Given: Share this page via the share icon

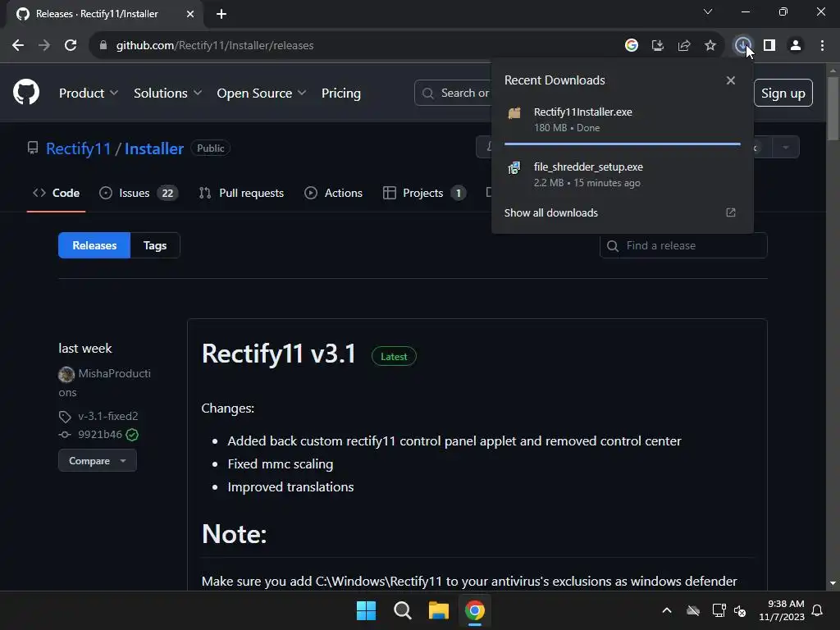Looking at the screenshot, I should tap(684, 46).
